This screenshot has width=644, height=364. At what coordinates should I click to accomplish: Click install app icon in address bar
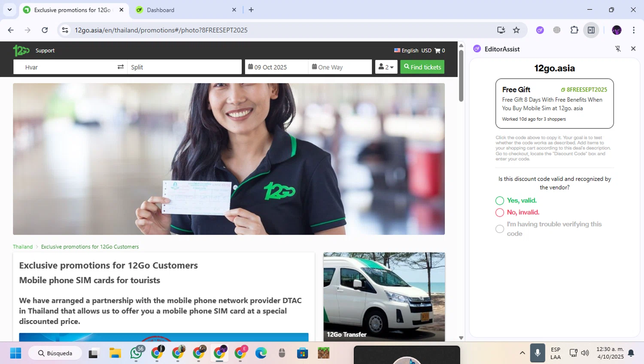pyautogui.click(x=501, y=30)
